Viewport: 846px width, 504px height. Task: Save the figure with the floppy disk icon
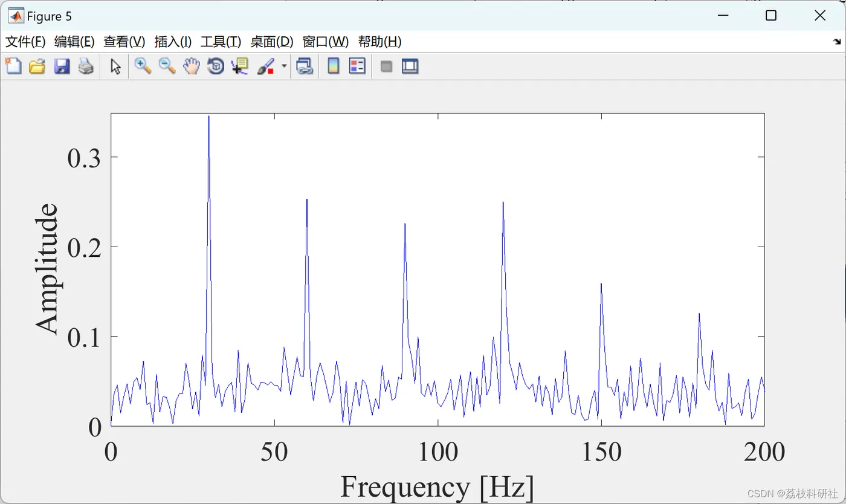click(62, 66)
